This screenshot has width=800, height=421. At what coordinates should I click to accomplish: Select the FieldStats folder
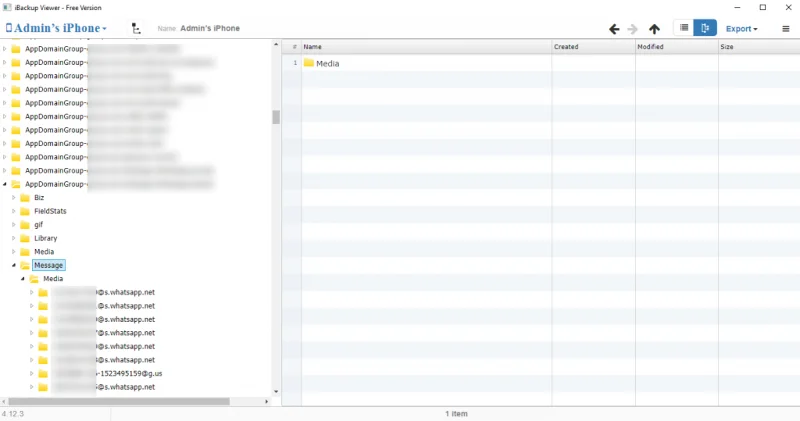[50, 211]
